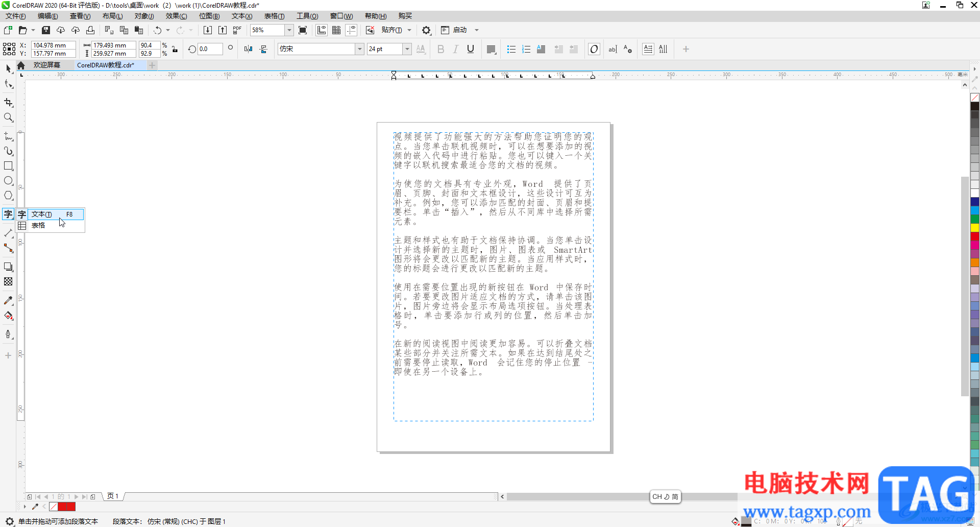Select the Crop tool
Viewport: 980px width, 527px height.
[8, 103]
